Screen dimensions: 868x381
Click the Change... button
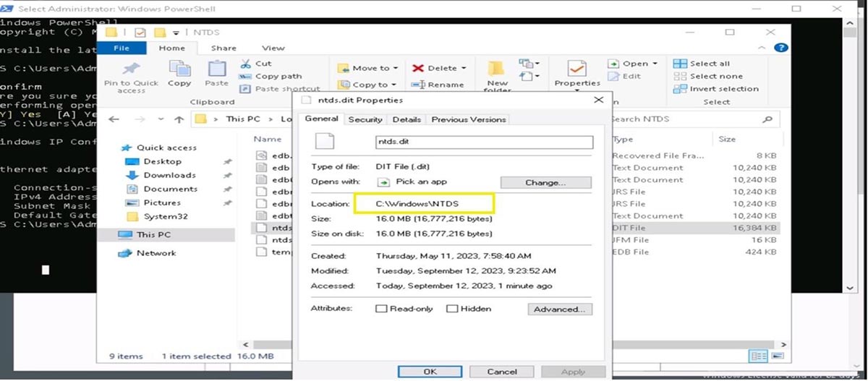click(x=545, y=183)
